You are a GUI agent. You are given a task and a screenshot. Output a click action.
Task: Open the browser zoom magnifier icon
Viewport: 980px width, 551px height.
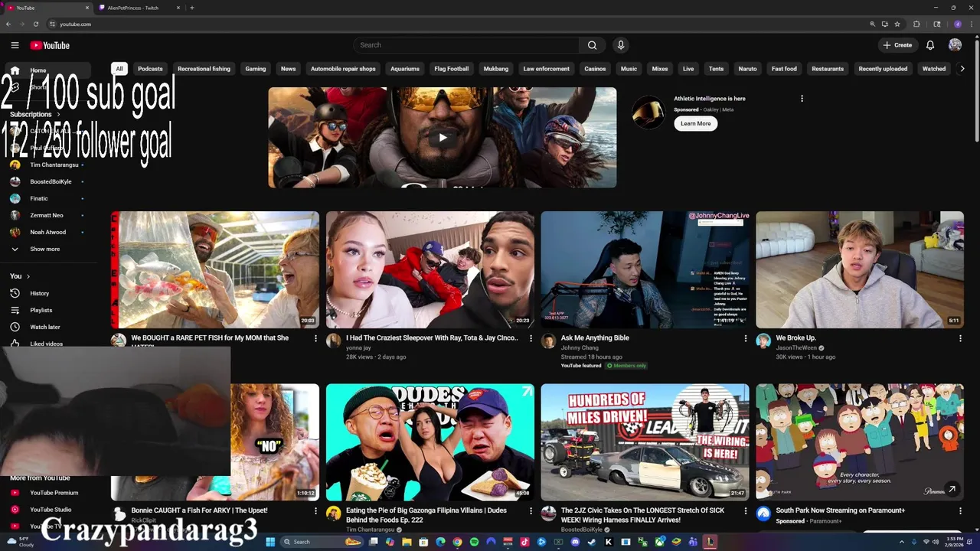click(x=872, y=24)
